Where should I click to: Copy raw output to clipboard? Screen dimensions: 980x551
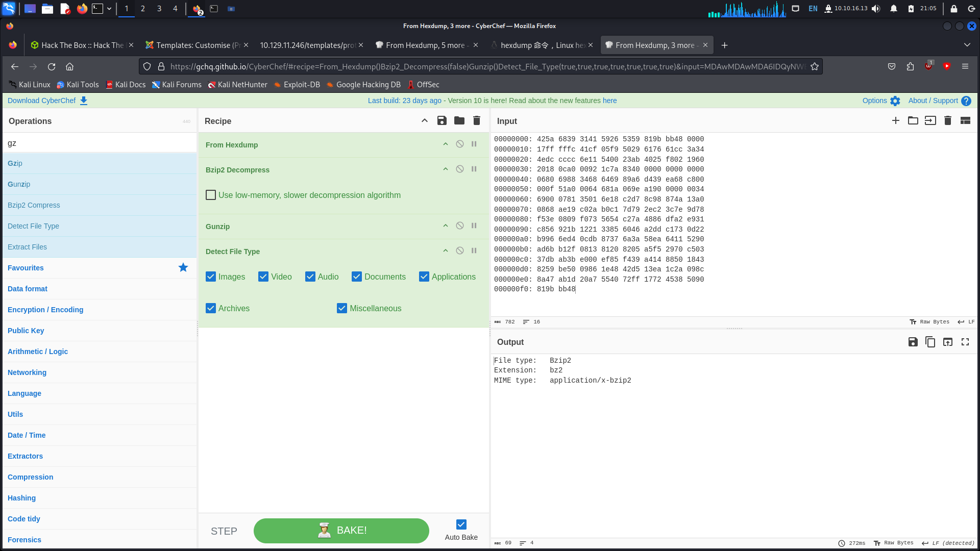[x=930, y=342]
